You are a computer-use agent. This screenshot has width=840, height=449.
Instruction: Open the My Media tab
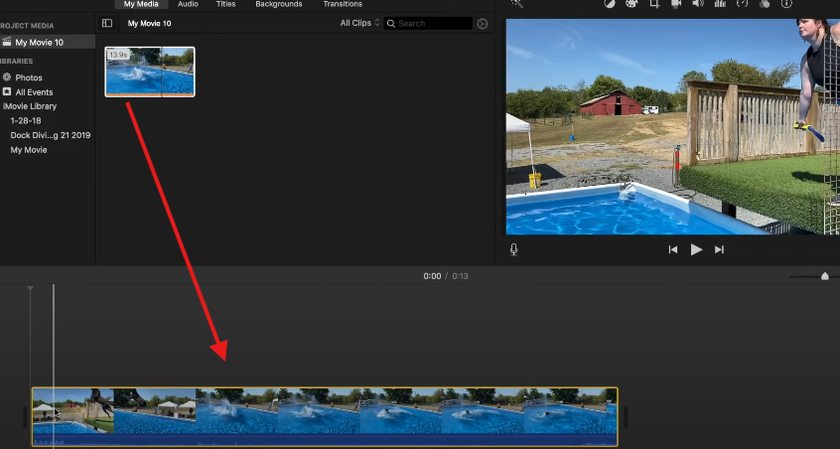141,4
